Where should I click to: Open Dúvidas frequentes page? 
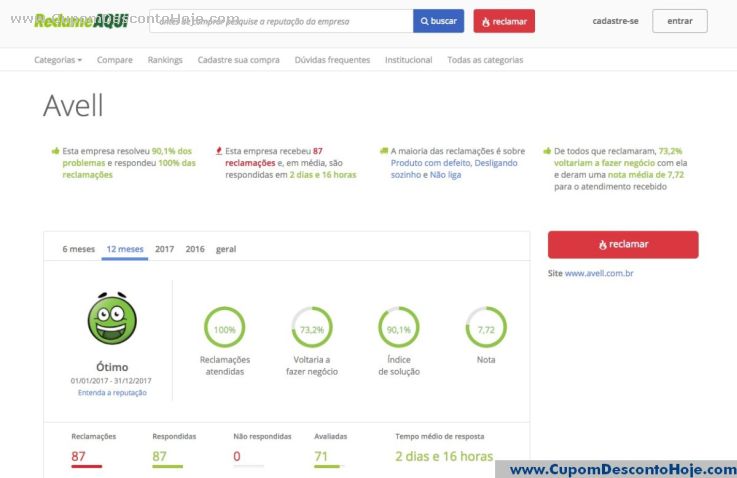click(x=332, y=60)
